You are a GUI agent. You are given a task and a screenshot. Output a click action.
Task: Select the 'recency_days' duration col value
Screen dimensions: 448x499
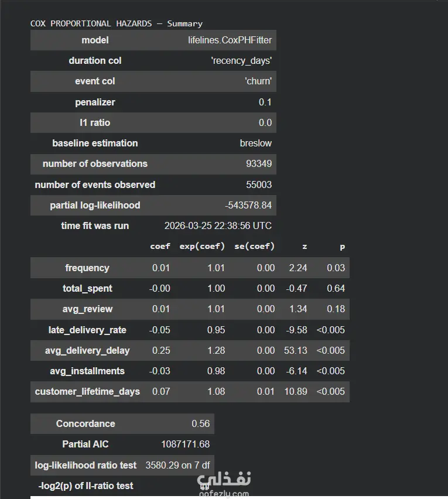(x=241, y=60)
